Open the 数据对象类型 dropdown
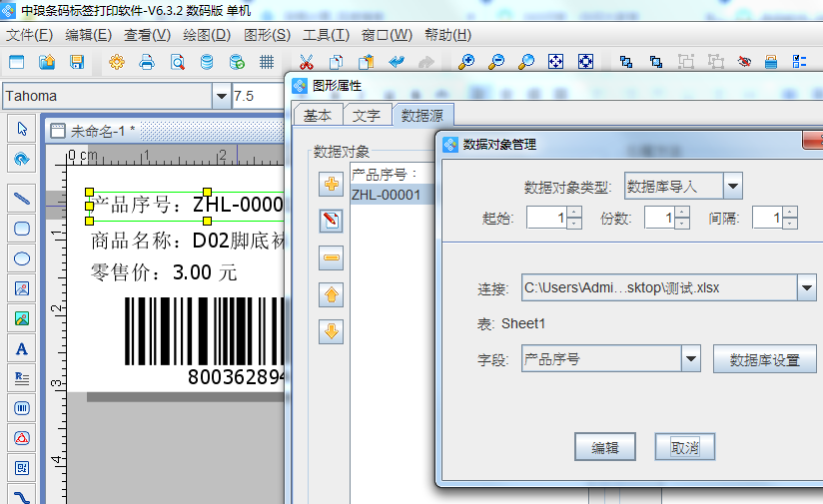The height and width of the screenshot is (504, 823). [733, 186]
